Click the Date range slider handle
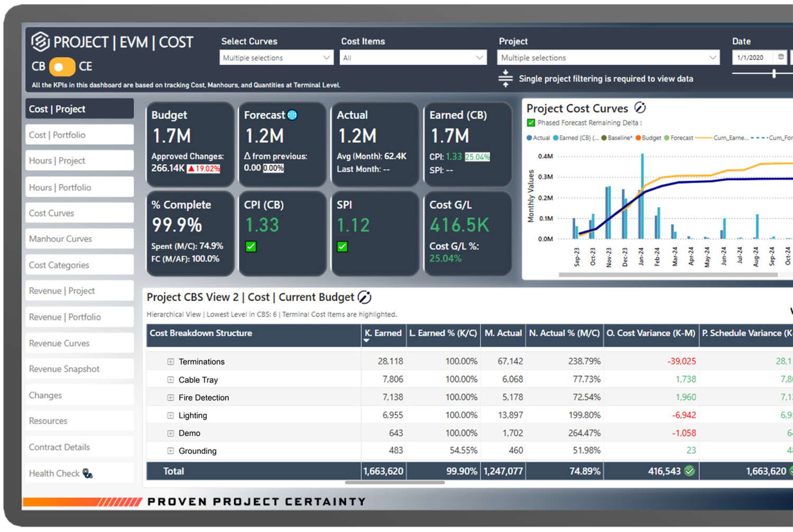Screen dimensions: 793x532 (774, 74)
